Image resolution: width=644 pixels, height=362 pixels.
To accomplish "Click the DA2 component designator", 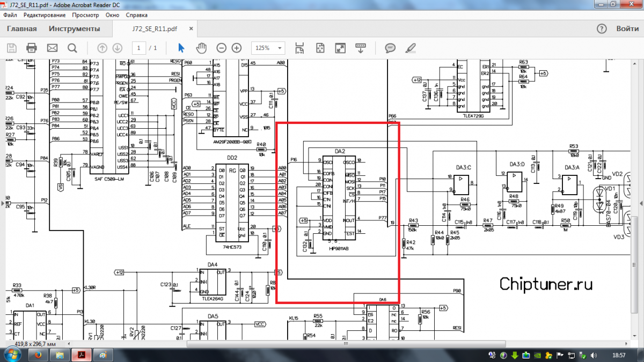I will point(339,152).
